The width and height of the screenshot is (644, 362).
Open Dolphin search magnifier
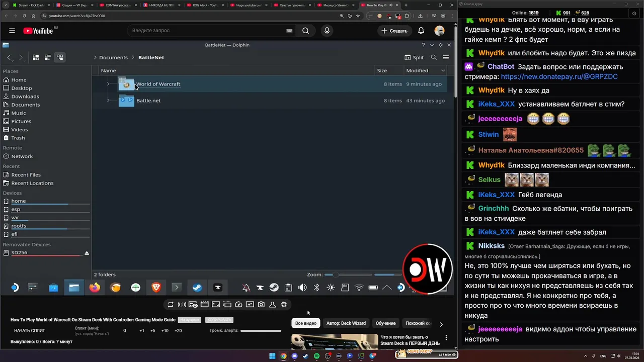click(x=434, y=57)
